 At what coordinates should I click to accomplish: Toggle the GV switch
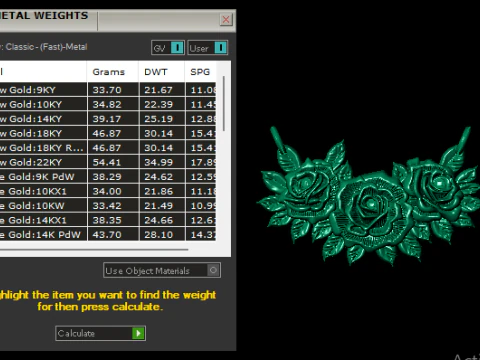168,48
